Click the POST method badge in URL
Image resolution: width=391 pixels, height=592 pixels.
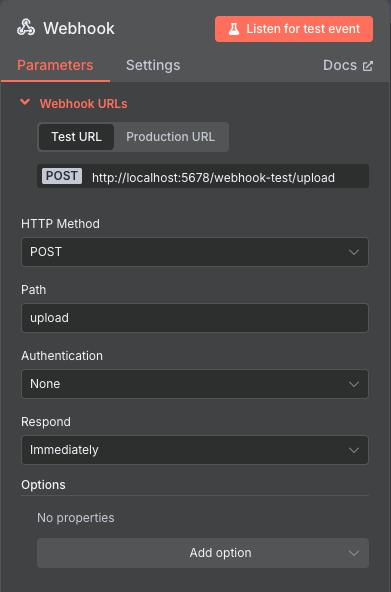pos(62,176)
